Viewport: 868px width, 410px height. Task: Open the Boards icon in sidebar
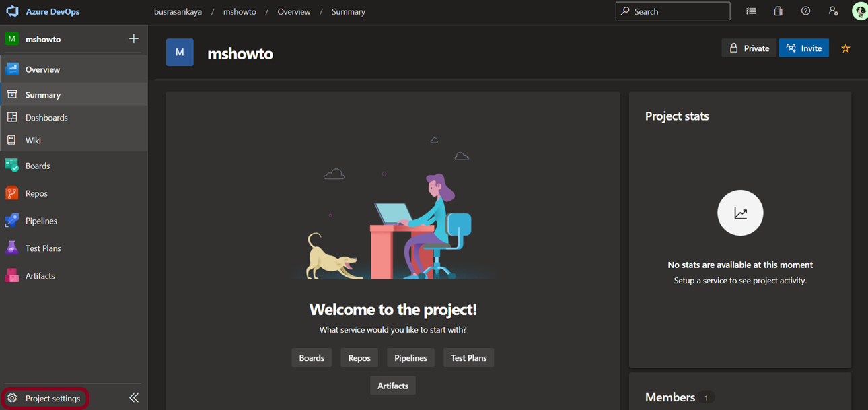tap(12, 166)
